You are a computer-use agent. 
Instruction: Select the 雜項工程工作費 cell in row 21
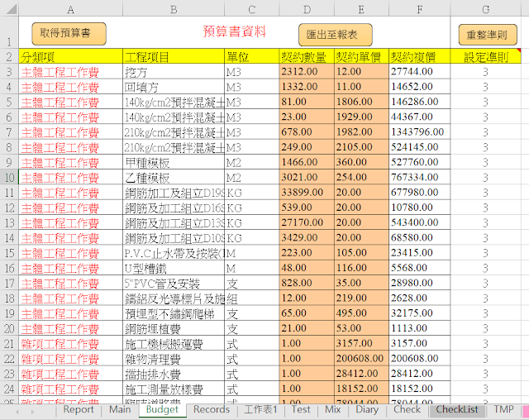(70, 344)
